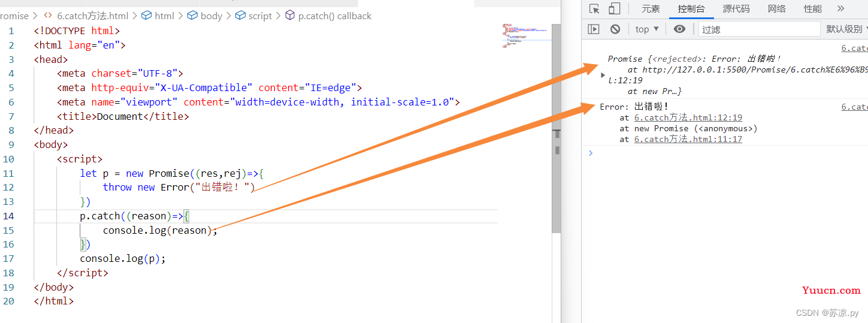Select the script breadcrumb item
This screenshot has width=868, height=323.
point(253,16)
